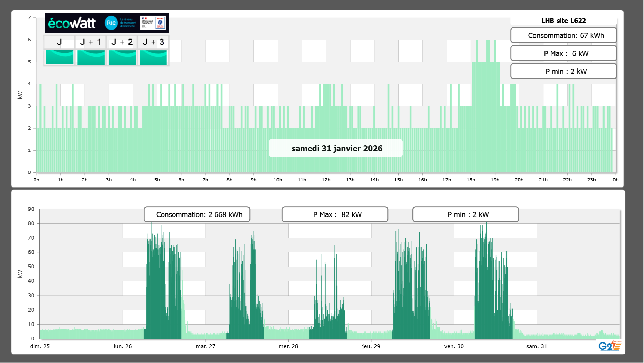Select the J day tab
Image resolution: width=644 pixels, height=363 pixels.
(x=59, y=42)
